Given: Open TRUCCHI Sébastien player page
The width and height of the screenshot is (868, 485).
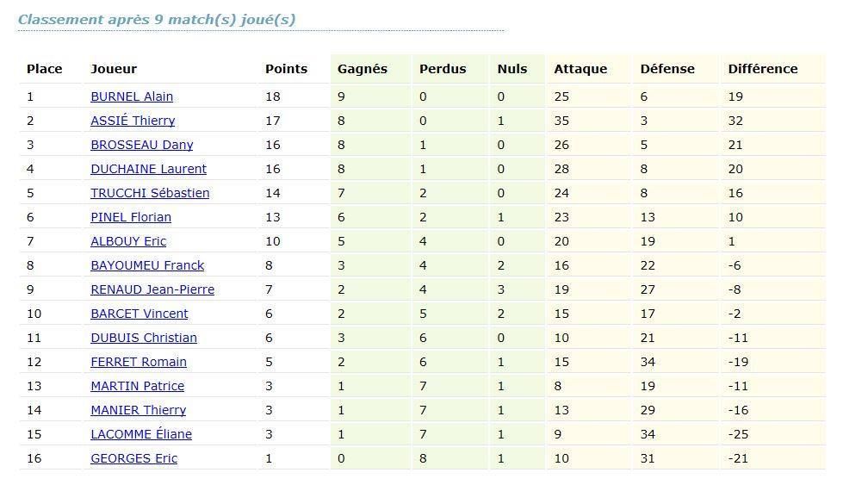Looking at the screenshot, I should (150, 193).
